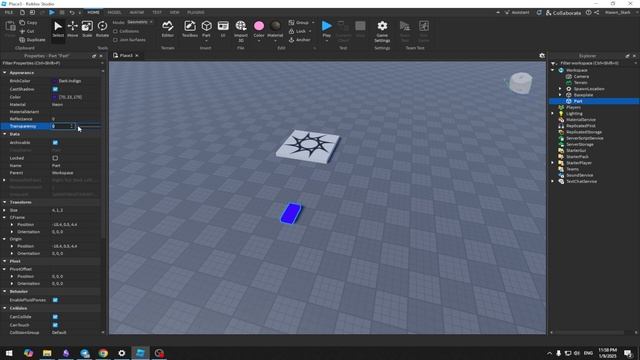This screenshot has width=640, height=360.
Task: Click the help icon in title toolbar
Action: (589, 13)
